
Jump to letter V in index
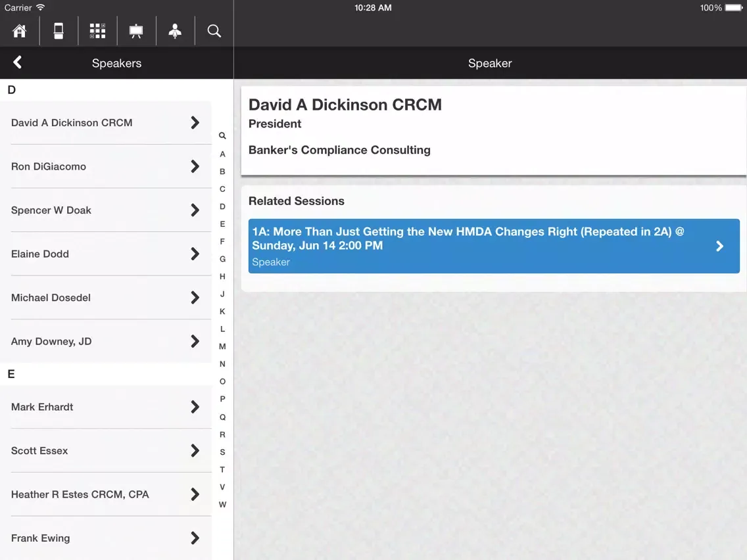[x=222, y=486]
